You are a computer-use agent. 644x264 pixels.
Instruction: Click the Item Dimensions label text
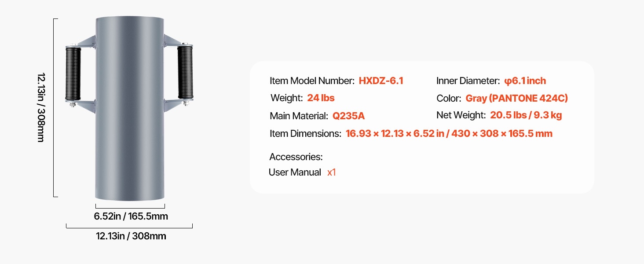click(x=305, y=134)
